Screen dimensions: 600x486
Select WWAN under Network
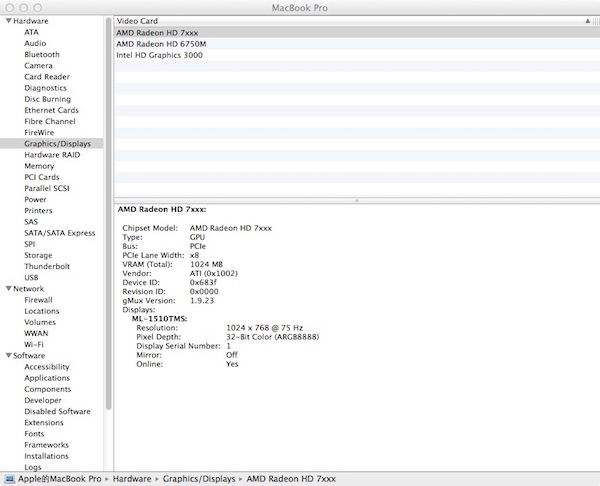coord(36,333)
